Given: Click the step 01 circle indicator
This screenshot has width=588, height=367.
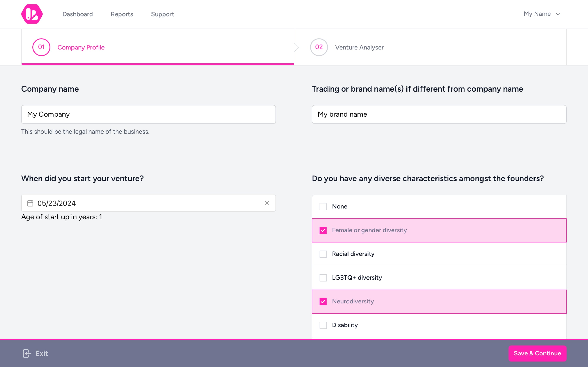Looking at the screenshot, I should point(41,47).
